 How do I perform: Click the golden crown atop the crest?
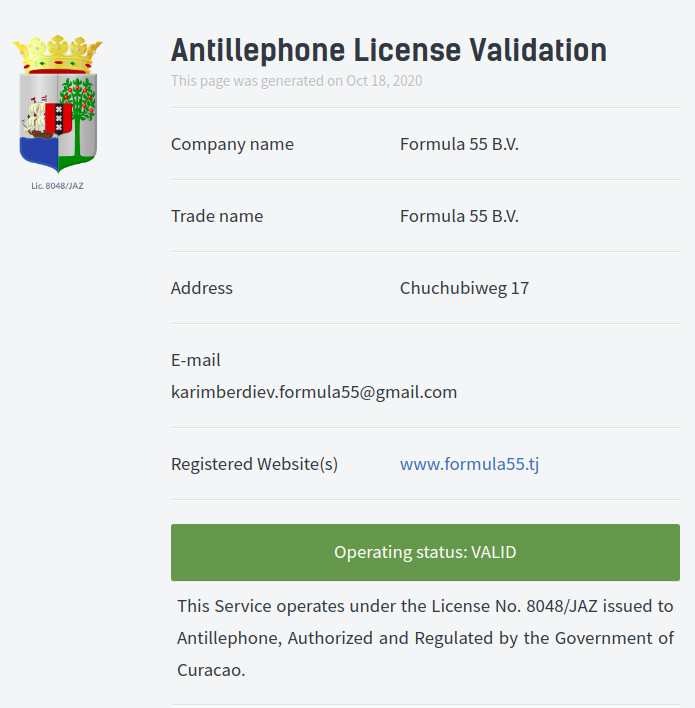click(x=58, y=54)
